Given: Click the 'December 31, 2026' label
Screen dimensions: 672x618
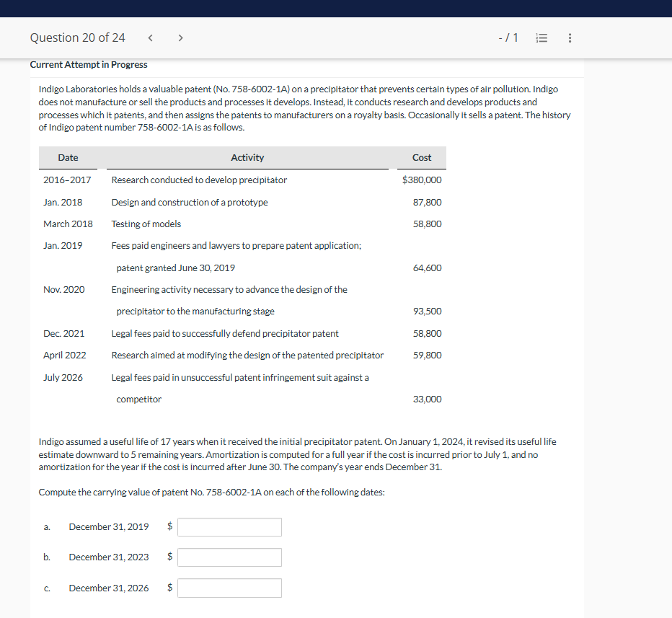Looking at the screenshot, I should (109, 588).
